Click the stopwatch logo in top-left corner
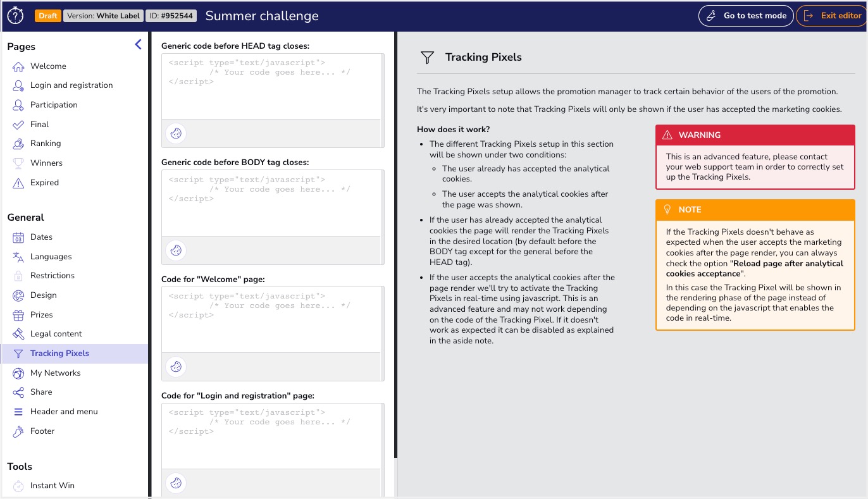 [x=15, y=16]
